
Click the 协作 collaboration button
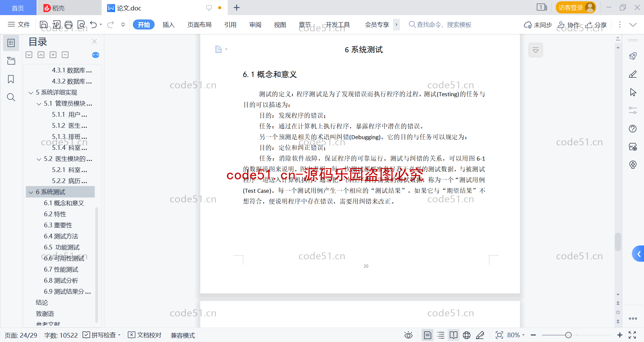pos(569,25)
